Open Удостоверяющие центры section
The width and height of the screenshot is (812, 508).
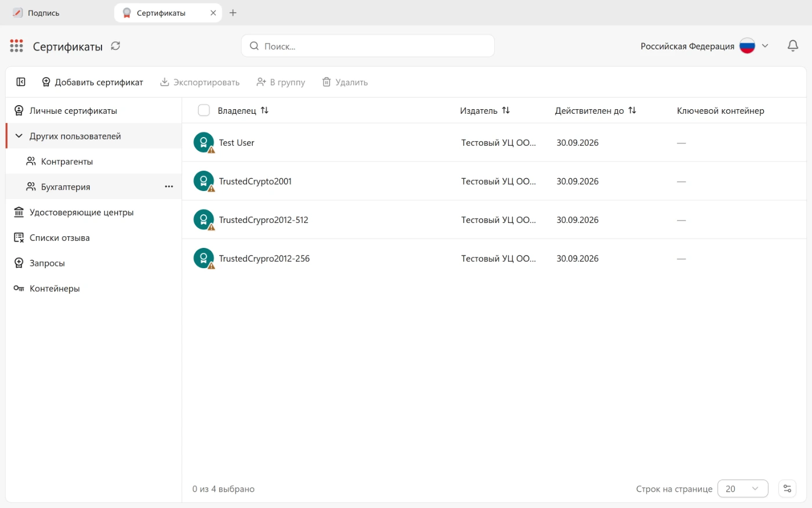pos(93,212)
